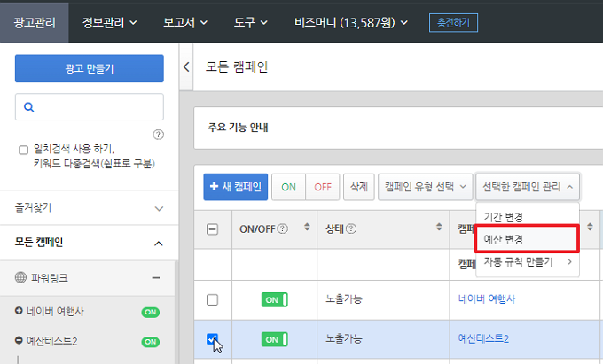Image resolution: width=603 pixels, height=364 pixels.
Task: Click the help icon above bulk search option
Action: 158,135
